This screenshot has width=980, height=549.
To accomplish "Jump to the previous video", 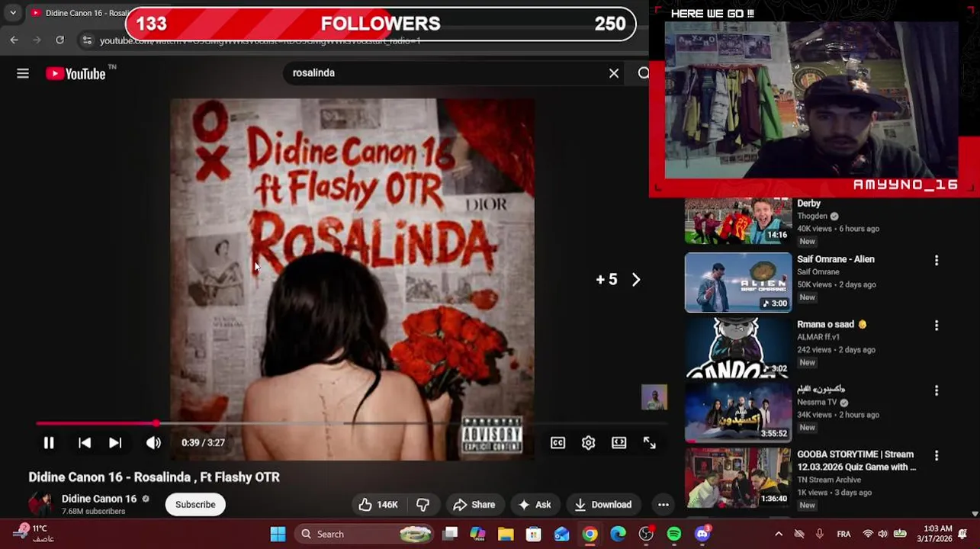I will click(x=85, y=443).
